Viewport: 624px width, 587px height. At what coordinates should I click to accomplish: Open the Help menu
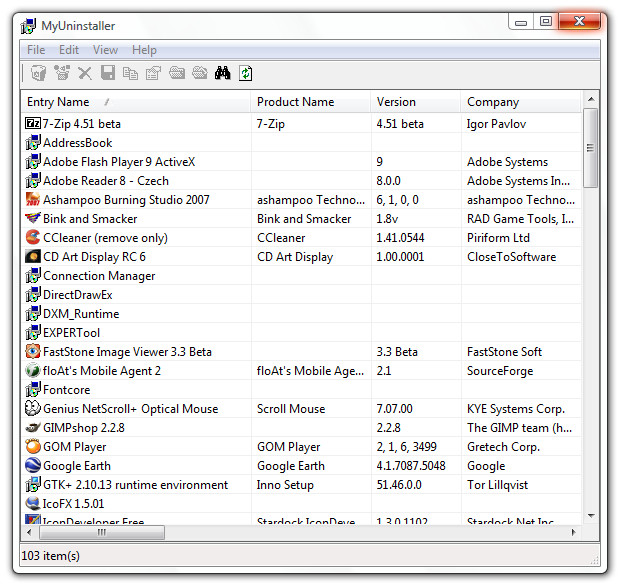click(x=144, y=50)
